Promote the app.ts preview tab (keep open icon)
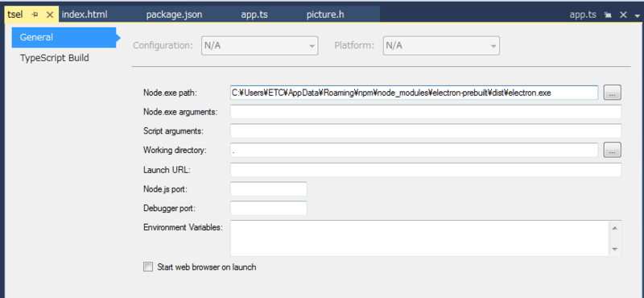 (x=608, y=14)
